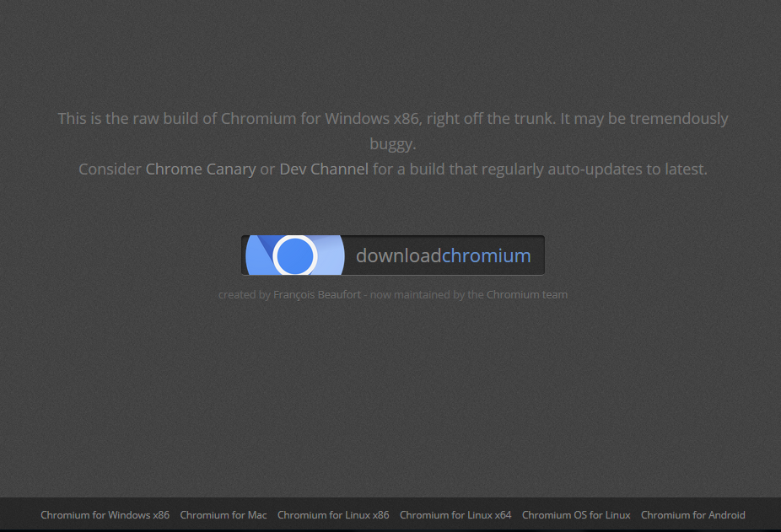This screenshot has width=781, height=532.
Task: Click the blue 'chromium' word in download button
Action: [x=486, y=255]
